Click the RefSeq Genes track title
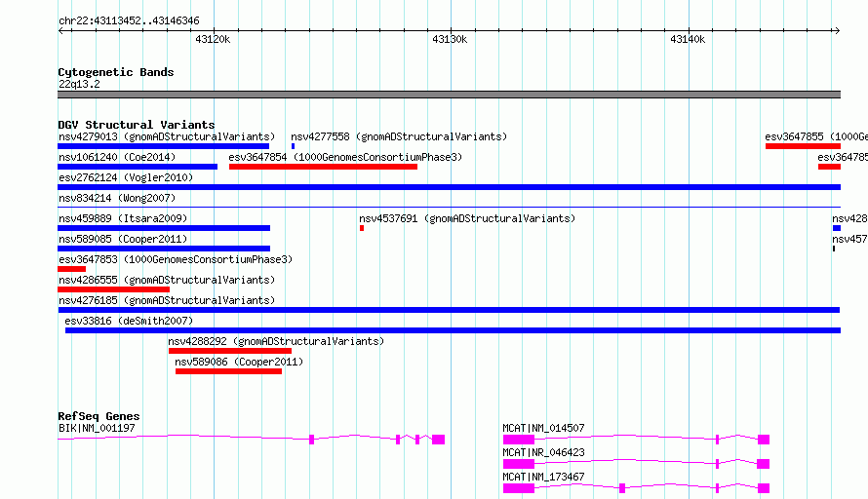This screenshot has height=499, width=868. point(99,416)
